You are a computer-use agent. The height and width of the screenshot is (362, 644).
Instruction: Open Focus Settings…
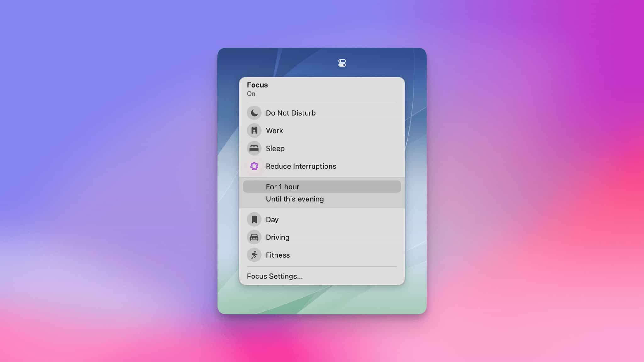click(275, 276)
